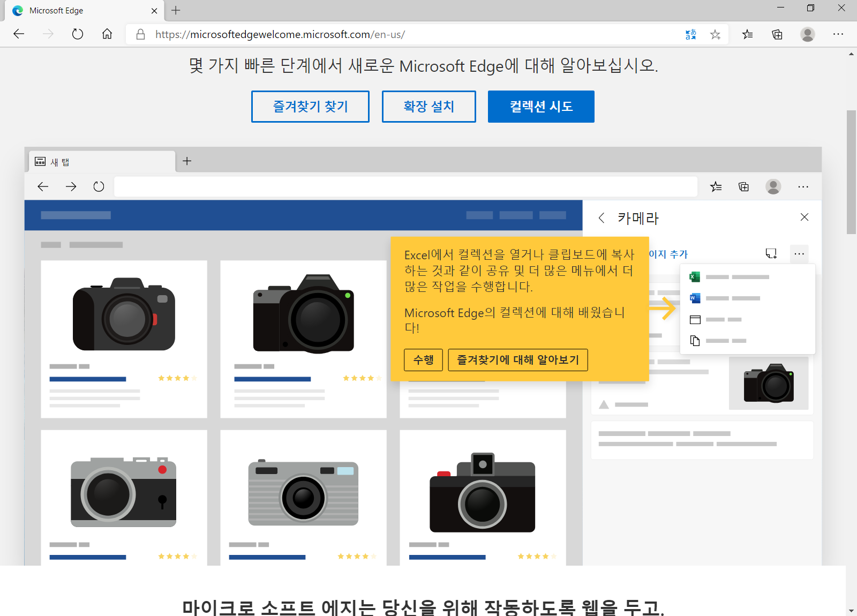Click the second camera card with green light
The image size is (857, 616).
[303, 339]
